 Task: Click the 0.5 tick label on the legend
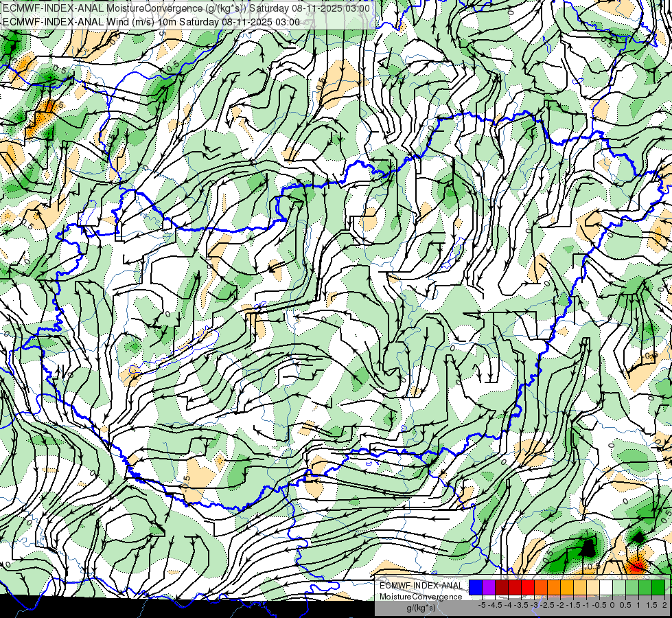tap(625, 605)
